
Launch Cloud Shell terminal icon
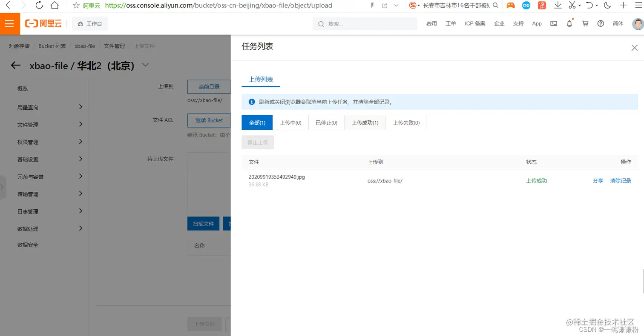pyautogui.click(x=554, y=24)
